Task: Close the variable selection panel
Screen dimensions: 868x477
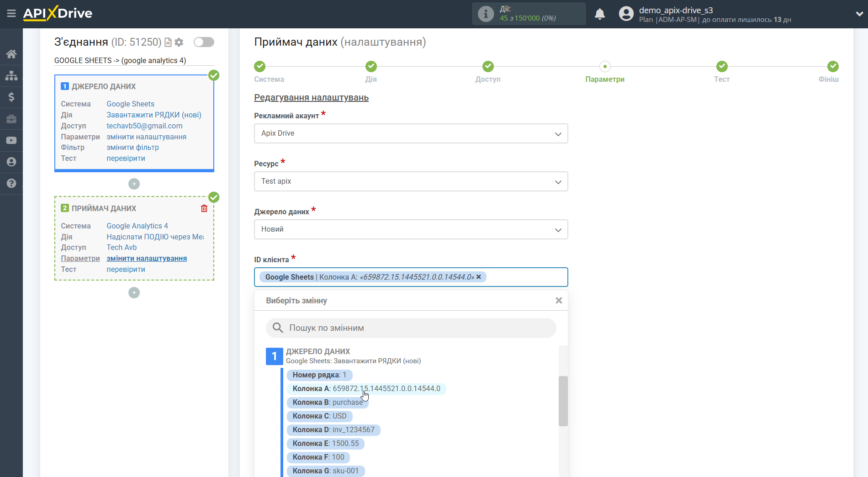Action: [x=559, y=301]
